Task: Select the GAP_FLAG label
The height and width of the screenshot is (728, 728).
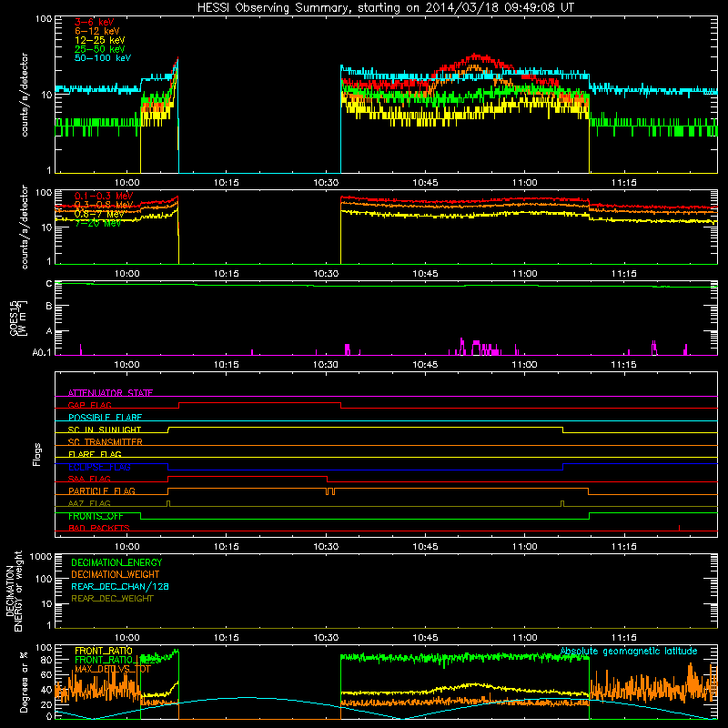Action: (x=89, y=405)
